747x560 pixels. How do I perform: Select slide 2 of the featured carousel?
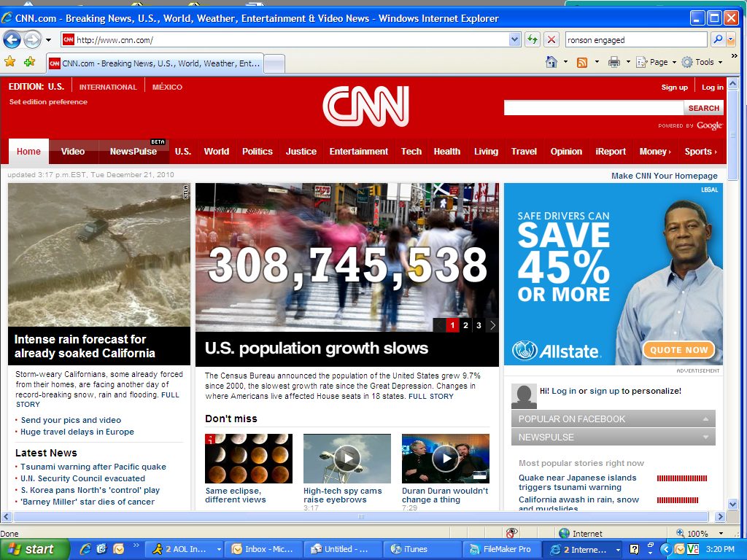point(465,325)
